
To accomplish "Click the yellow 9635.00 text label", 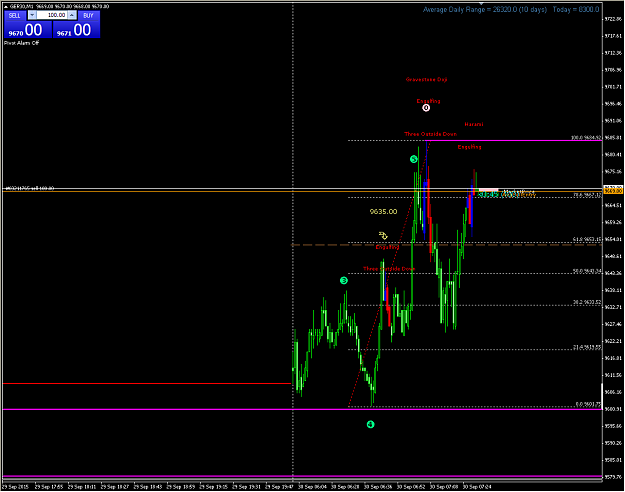I will point(383,212).
